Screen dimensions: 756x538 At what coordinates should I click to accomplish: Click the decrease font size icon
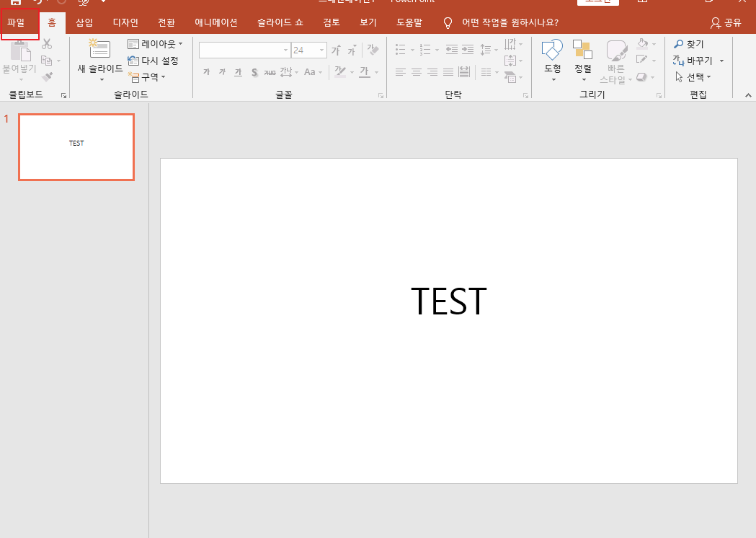pos(352,50)
